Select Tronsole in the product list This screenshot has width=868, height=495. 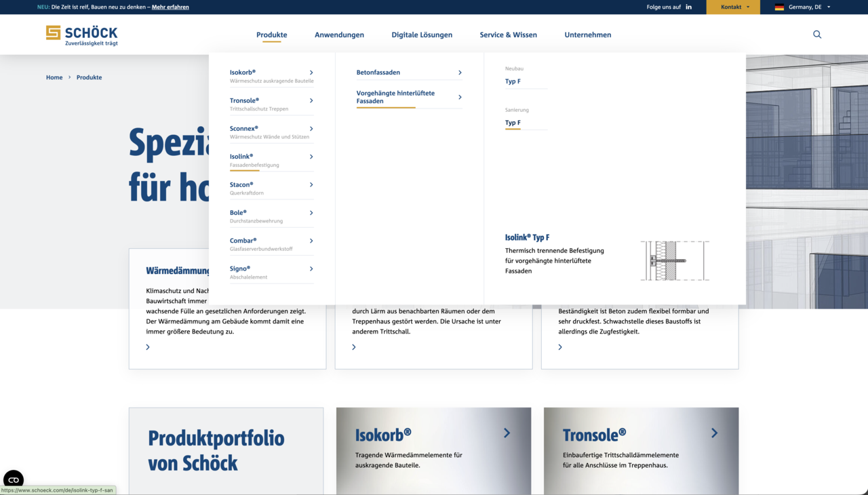click(244, 100)
